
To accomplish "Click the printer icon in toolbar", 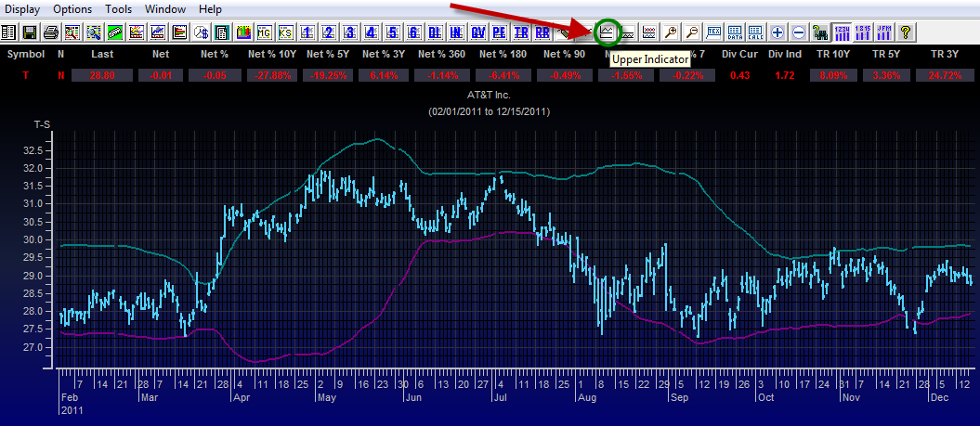I will [x=50, y=32].
